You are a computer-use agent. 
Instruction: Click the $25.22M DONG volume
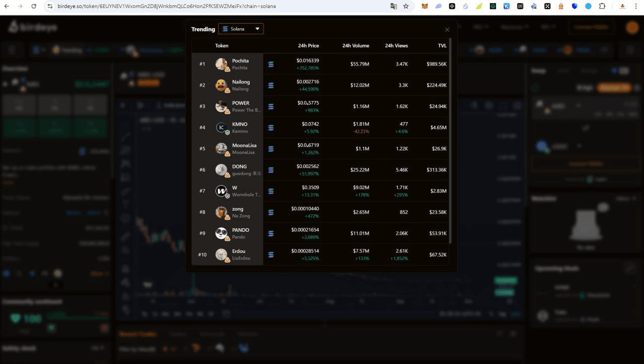(360, 169)
